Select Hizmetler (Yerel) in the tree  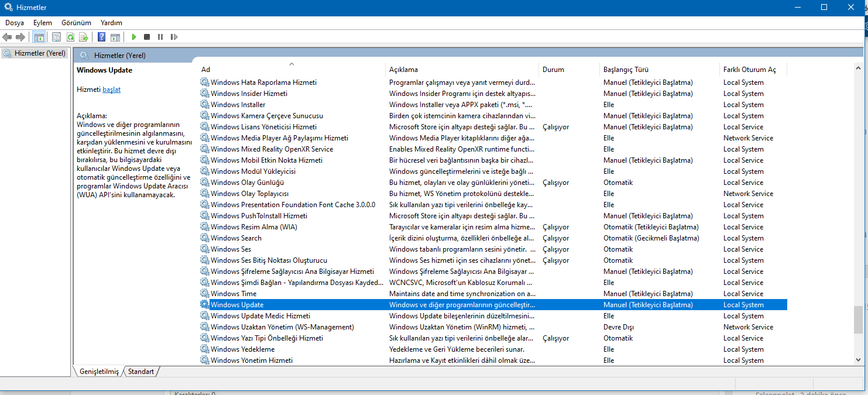tap(35, 53)
